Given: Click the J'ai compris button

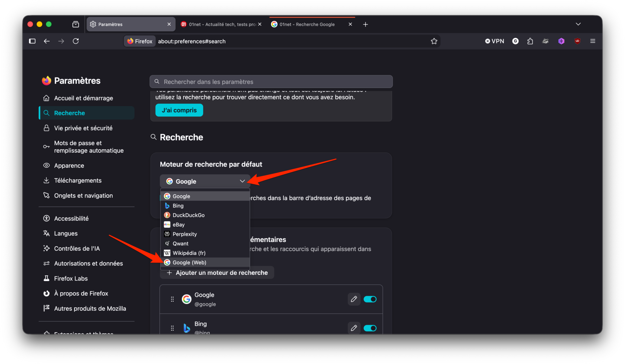Looking at the screenshot, I should (x=179, y=110).
